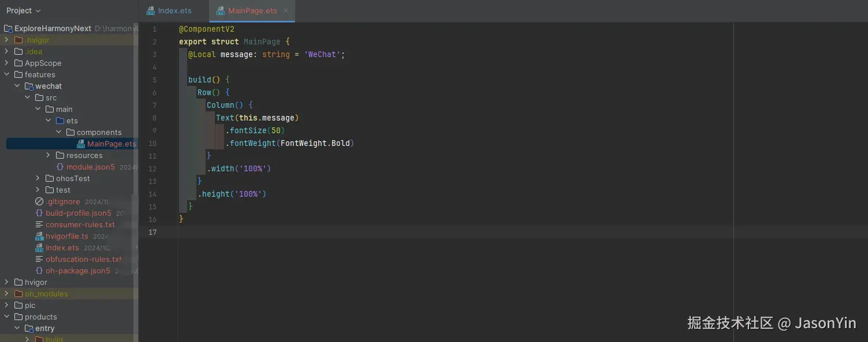This screenshot has height=342, width=868.
Task: Open Index.ets in the project tree
Action: pos(62,247)
